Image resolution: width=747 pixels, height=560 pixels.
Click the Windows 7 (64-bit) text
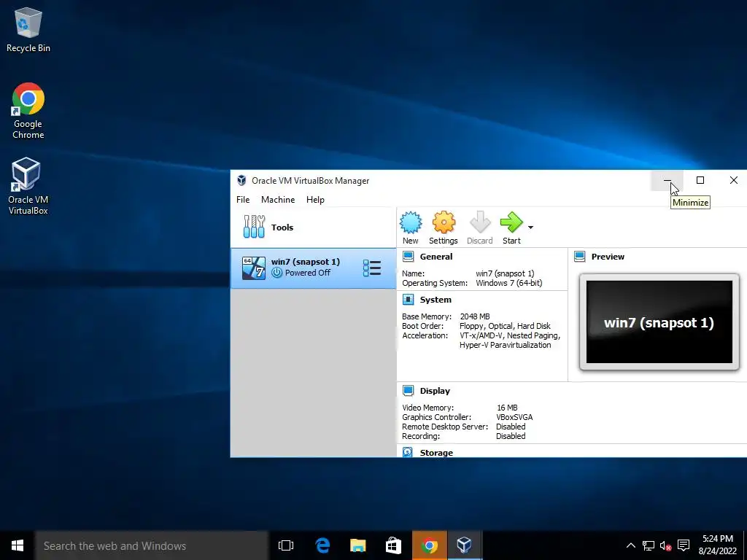(x=508, y=283)
